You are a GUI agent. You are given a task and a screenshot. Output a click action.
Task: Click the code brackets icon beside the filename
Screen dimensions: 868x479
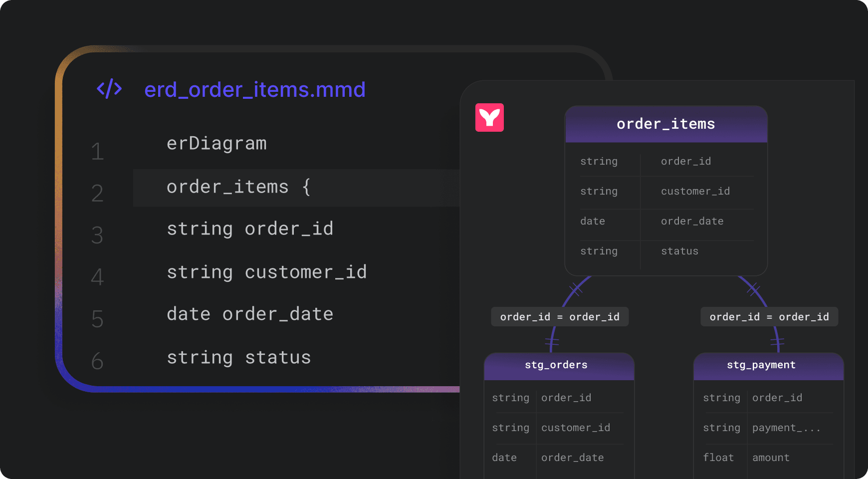[x=109, y=89]
